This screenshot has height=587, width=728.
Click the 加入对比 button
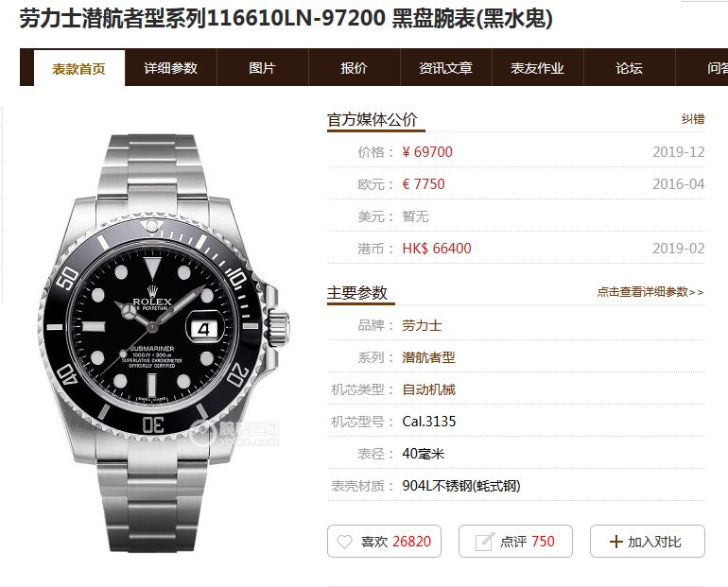[x=648, y=541]
